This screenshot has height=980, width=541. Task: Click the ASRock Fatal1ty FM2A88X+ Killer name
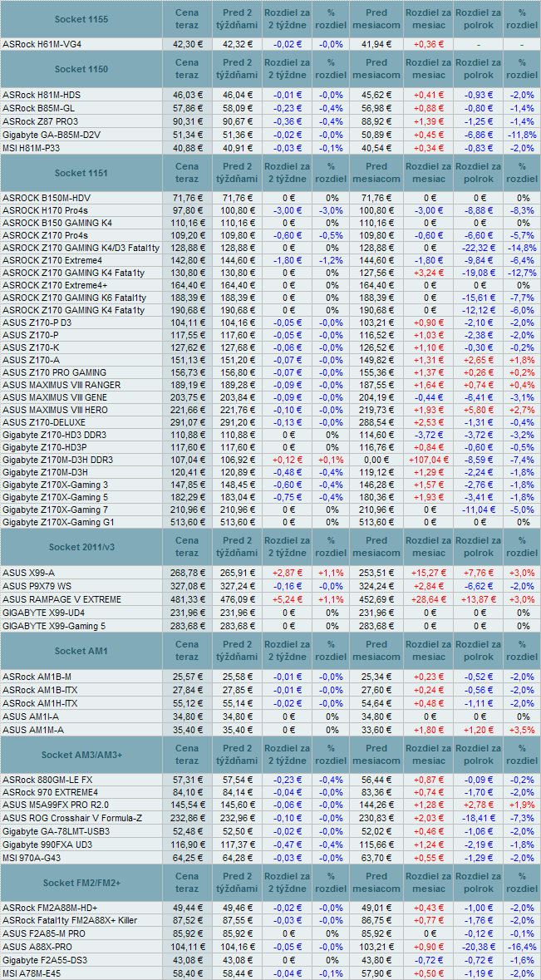[69, 921]
